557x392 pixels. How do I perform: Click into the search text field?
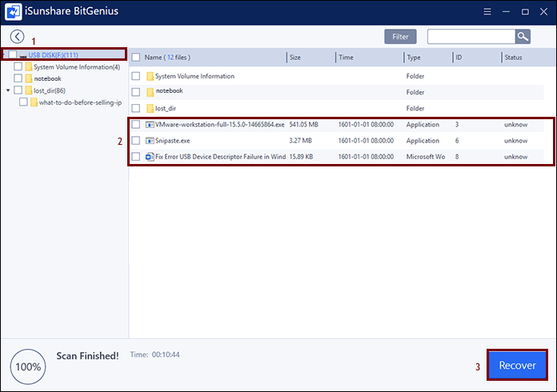pos(471,37)
